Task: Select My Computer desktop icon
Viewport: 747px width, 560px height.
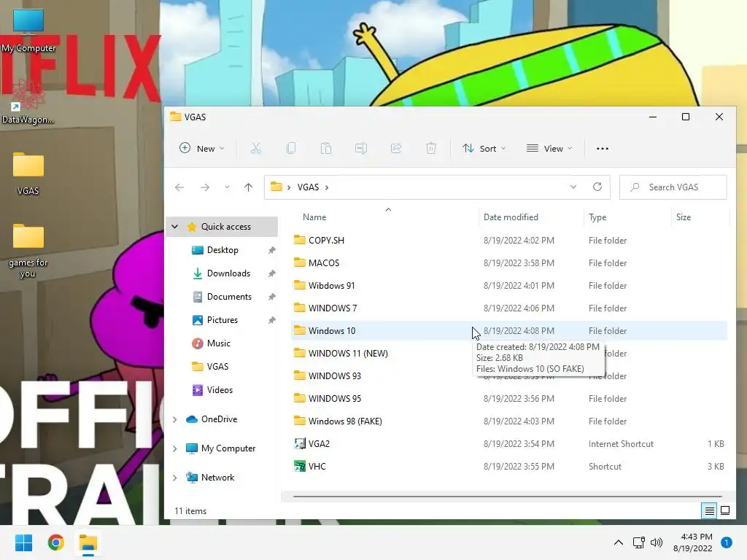Action: coord(28,31)
